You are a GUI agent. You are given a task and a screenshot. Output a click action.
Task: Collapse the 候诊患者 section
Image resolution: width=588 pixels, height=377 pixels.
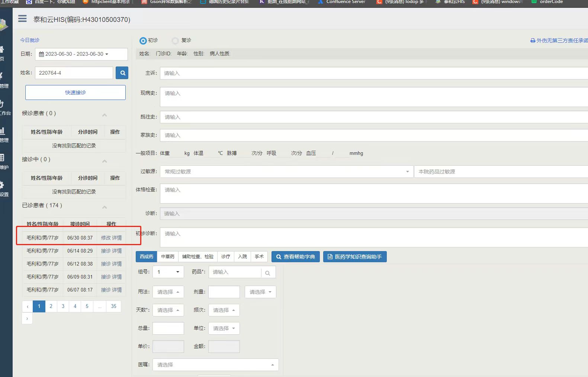[105, 115]
